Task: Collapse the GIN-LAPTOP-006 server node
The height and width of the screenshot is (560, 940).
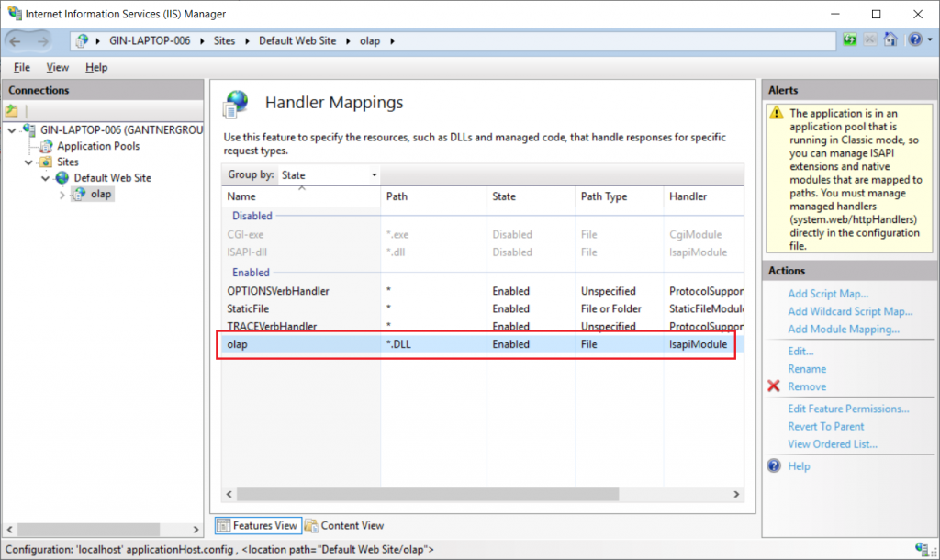Action: (x=12, y=130)
